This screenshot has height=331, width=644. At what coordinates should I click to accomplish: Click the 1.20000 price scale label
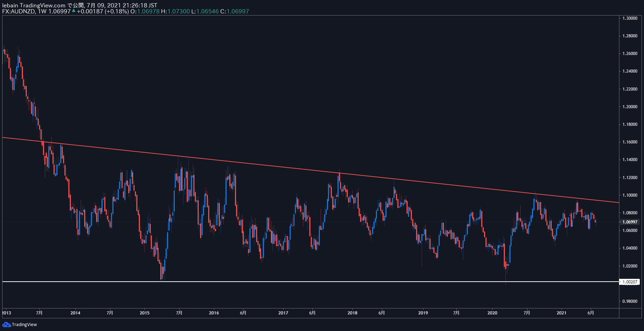(630, 106)
